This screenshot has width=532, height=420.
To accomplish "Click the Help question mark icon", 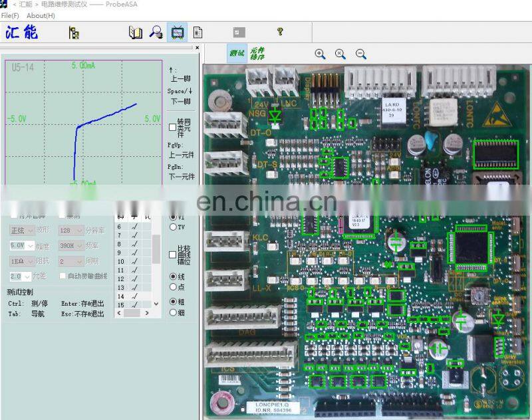I will click(279, 31).
